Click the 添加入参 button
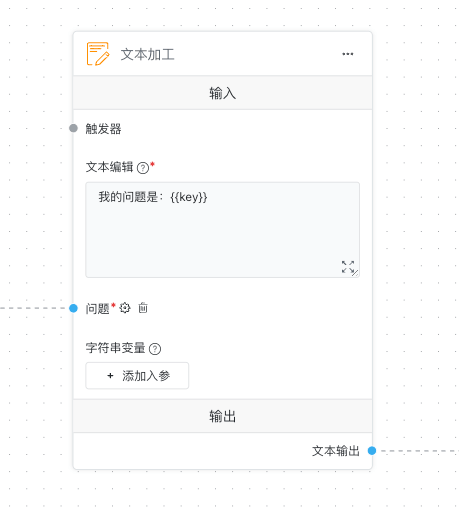 coord(137,376)
